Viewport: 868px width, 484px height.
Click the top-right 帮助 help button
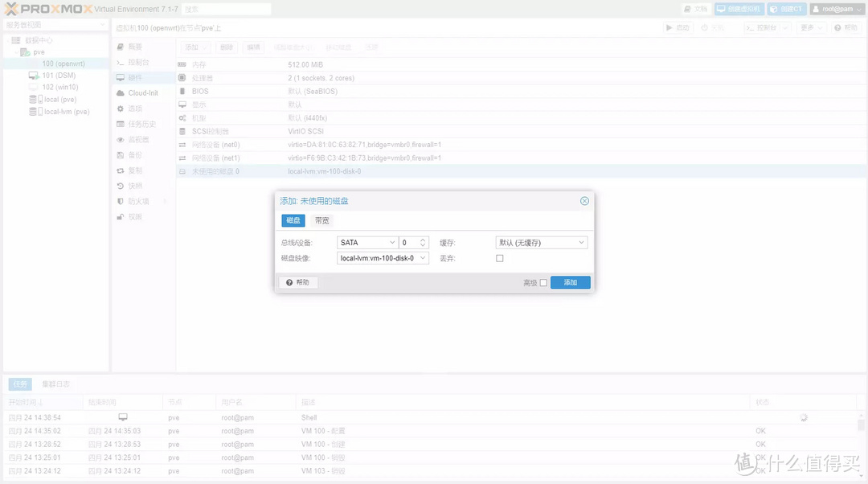845,27
